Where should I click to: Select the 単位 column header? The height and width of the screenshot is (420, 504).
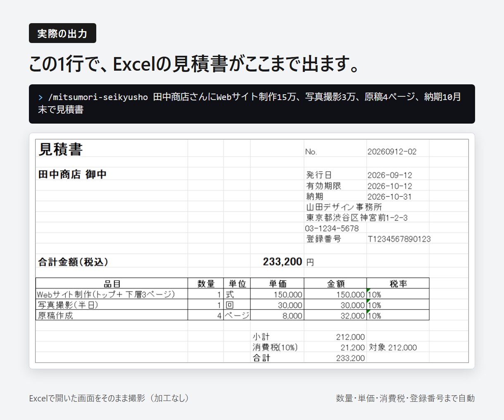tap(237, 284)
